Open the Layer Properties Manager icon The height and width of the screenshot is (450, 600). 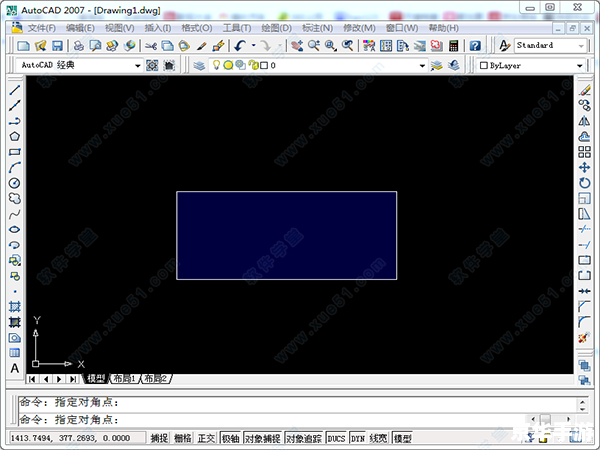(x=199, y=65)
